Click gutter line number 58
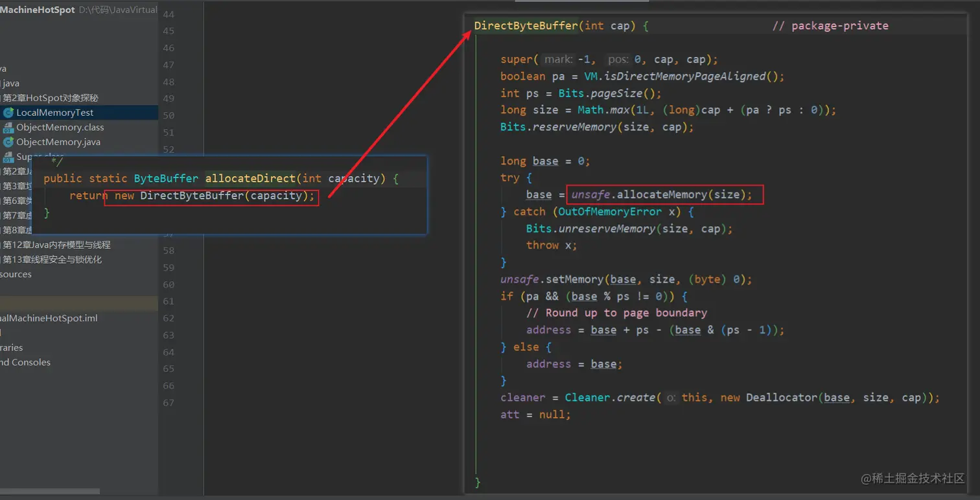The width and height of the screenshot is (980, 500). coord(169,251)
